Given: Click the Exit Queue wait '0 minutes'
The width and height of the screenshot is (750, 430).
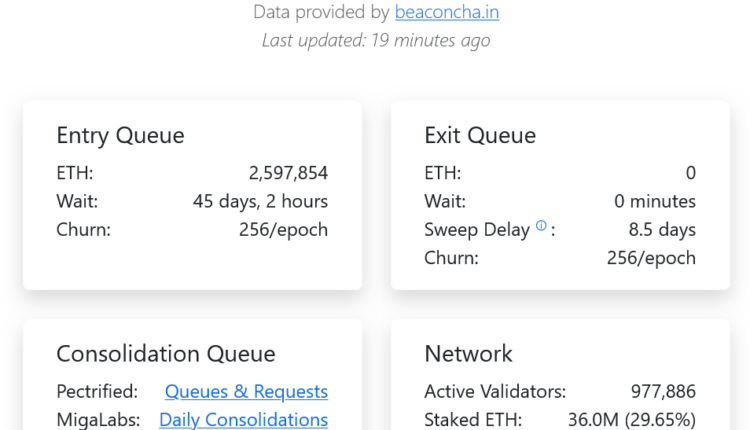Looking at the screenshot, I should tap(655, 201).
